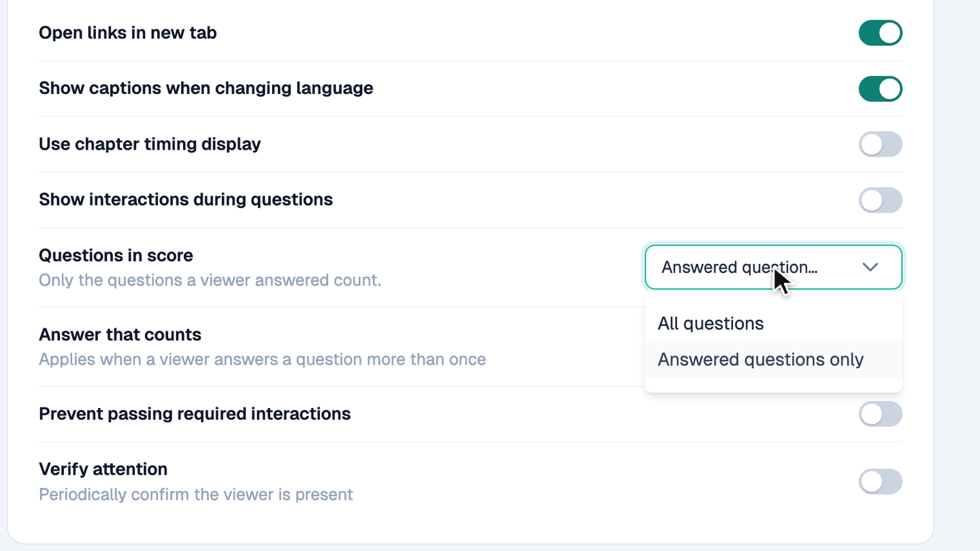
Task: Click the Answer that counts label
Action: tap(120, 335)
